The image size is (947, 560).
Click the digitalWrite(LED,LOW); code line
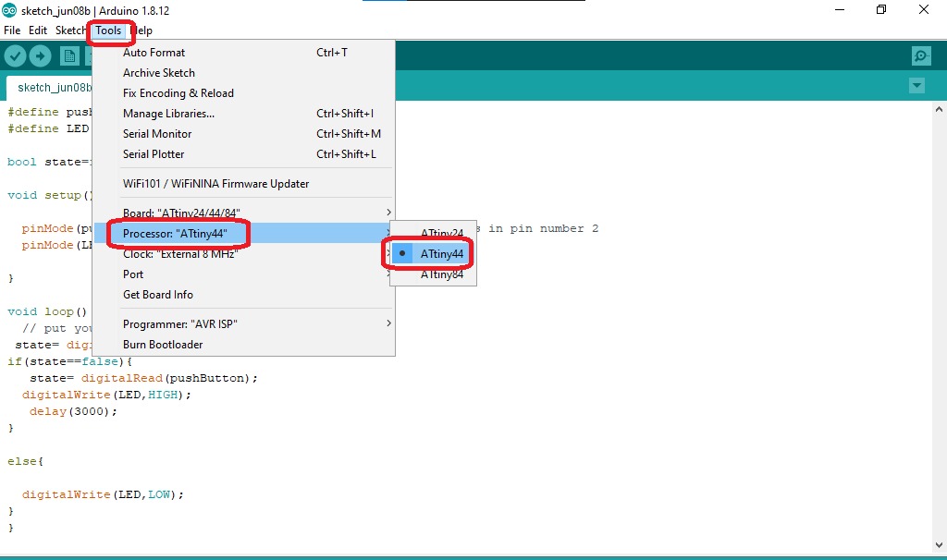103,494
